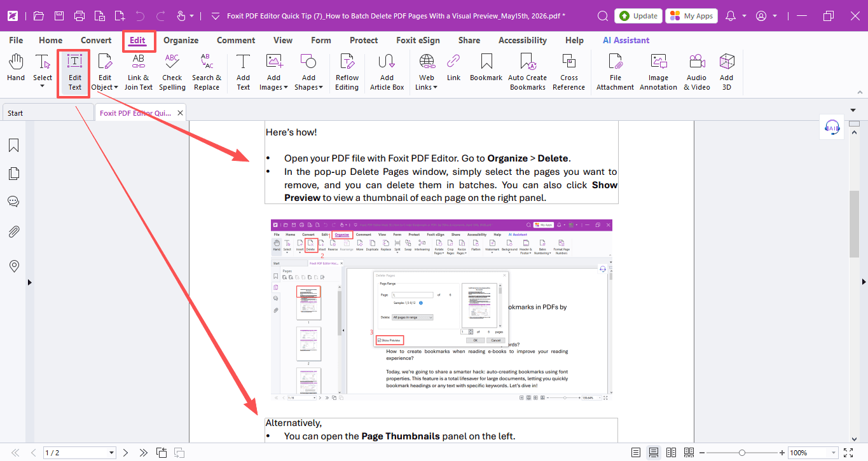
Task: Open Search & Replace
Action: [x=207, y=72]
